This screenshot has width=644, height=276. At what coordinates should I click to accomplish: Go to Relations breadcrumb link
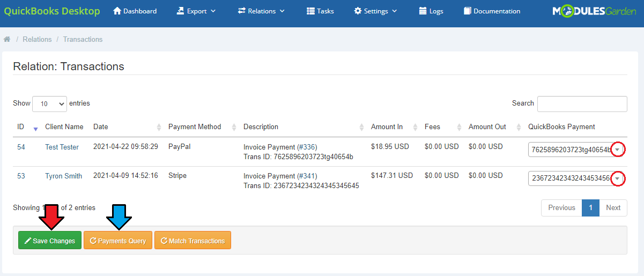(x=37, y=39)
